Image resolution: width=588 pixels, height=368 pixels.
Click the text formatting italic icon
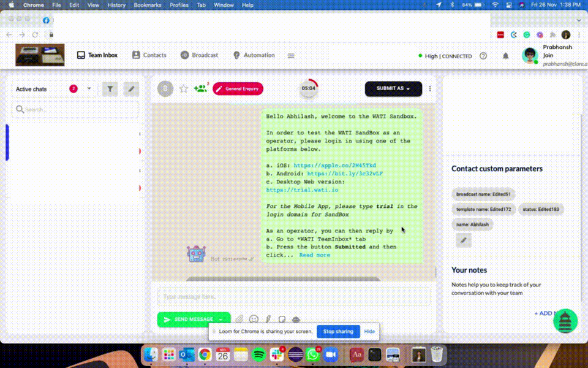click(268, 319)
